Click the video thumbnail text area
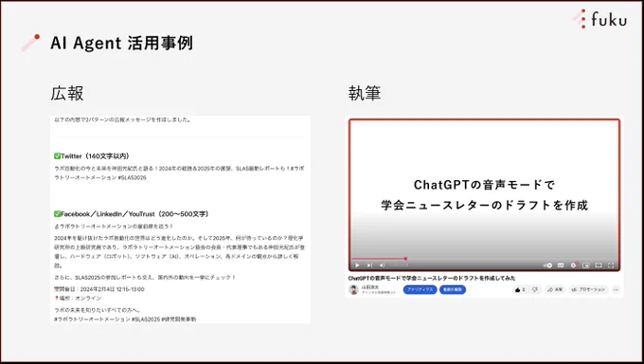 pos(484,195)
